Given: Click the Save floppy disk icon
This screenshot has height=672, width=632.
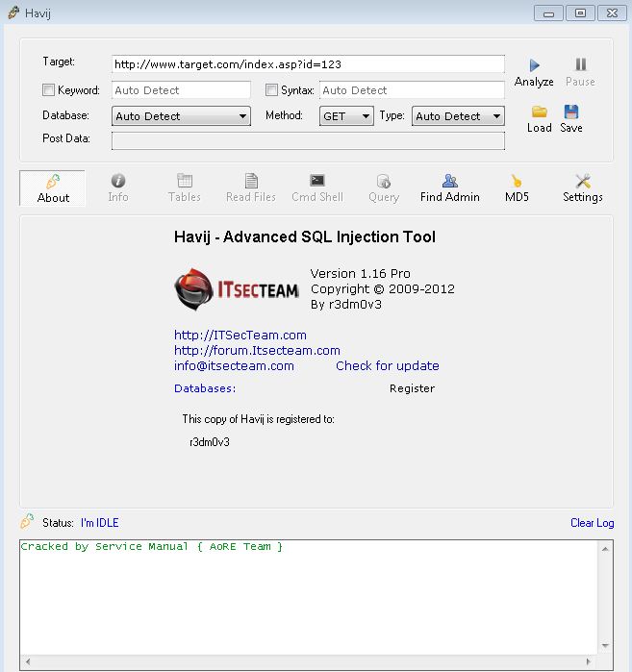Looking at the screenshot, I should point(571,112).
